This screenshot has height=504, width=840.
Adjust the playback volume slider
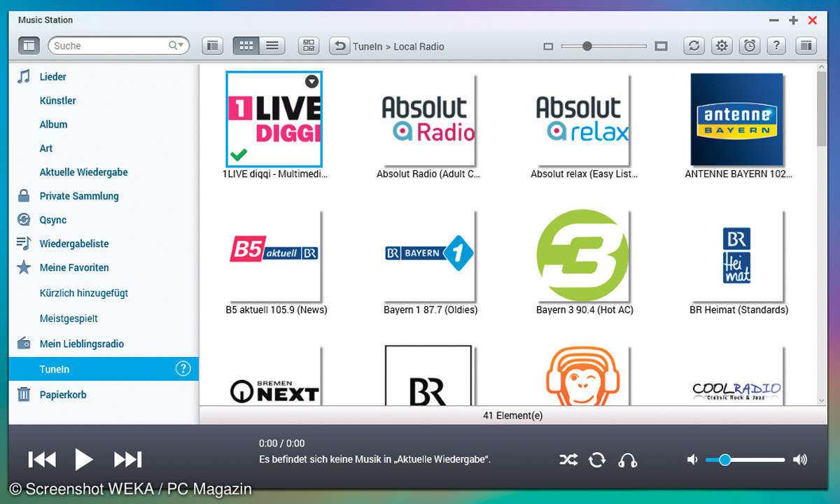[745, 460]
